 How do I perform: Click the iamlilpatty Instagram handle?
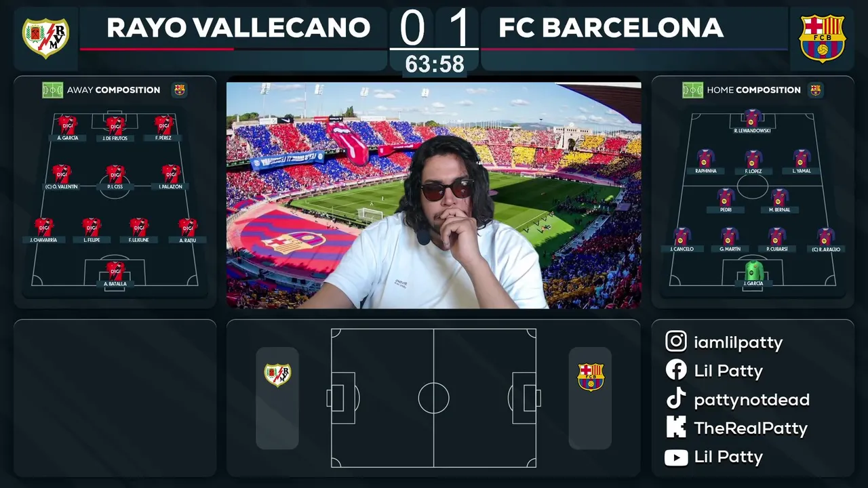(738, 342)
